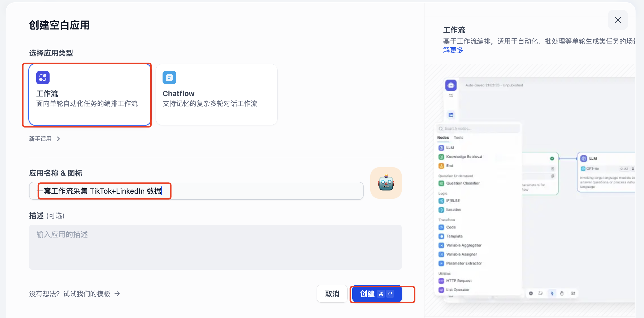Close the dialog with the X icon

coord(618,20)
